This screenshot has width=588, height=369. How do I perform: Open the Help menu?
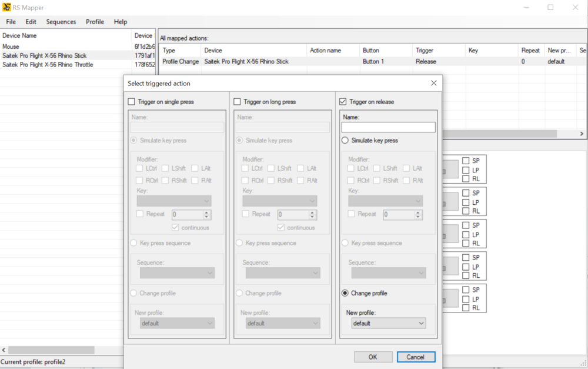pyautogui.click(x=121, y=22)
